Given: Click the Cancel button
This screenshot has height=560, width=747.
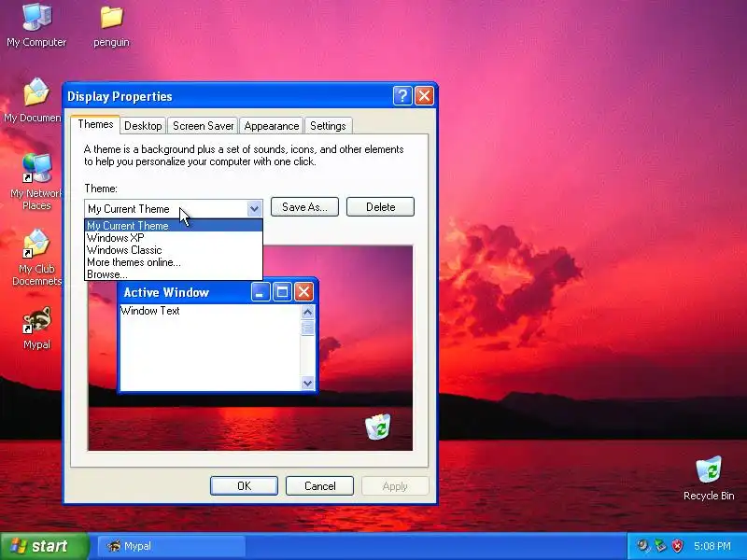Looking at the screenshot, I should [319, 485].
